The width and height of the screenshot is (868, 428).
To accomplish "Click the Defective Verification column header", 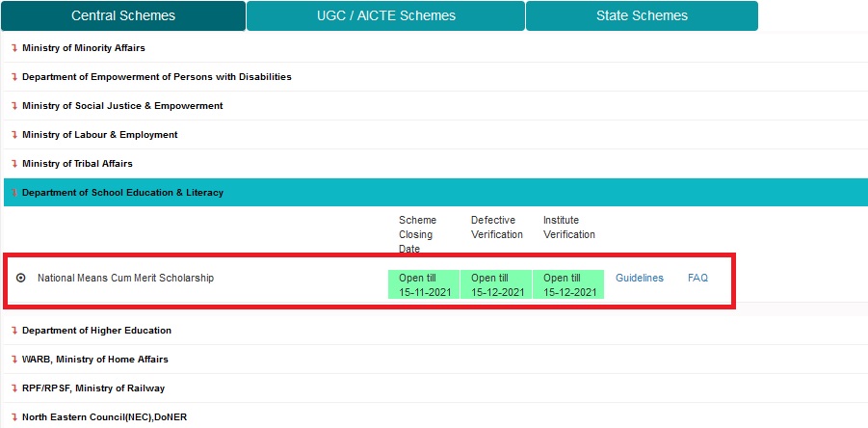I will click(x=496, y=227).
